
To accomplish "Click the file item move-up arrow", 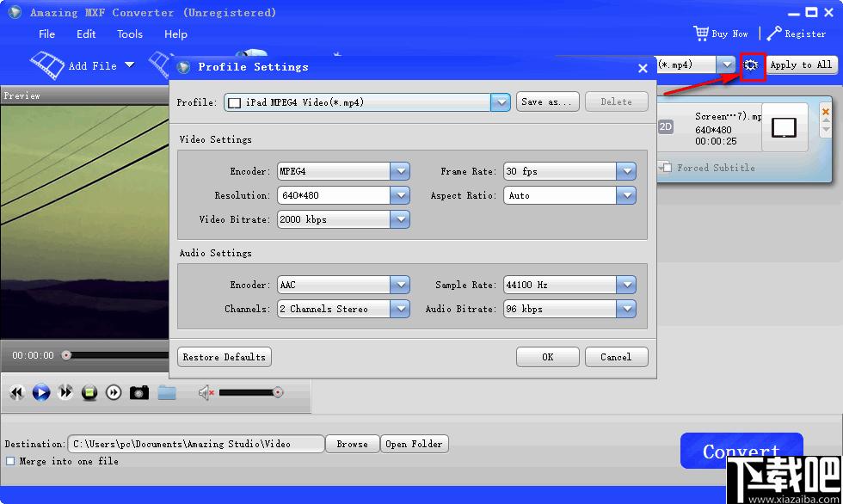I will [826, 121].
